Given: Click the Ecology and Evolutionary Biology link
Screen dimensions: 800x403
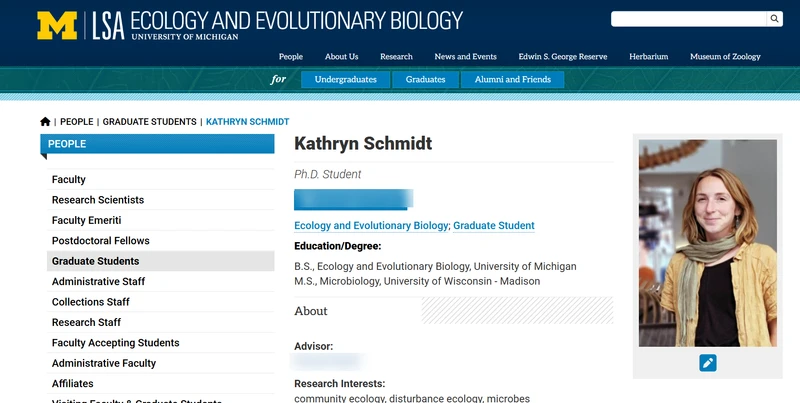Looking at the screenshot, I should [371, 225].
